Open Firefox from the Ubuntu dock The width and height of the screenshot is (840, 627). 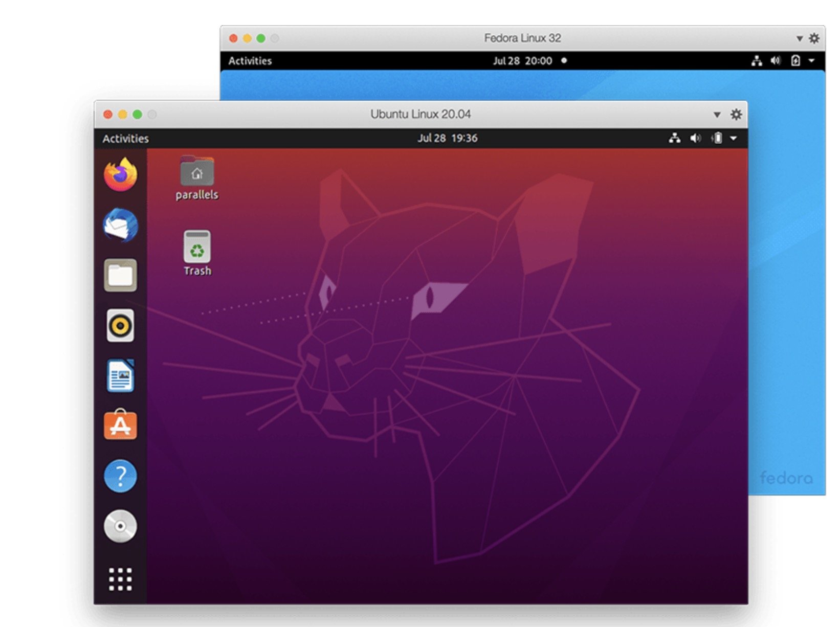pos(121,174)
